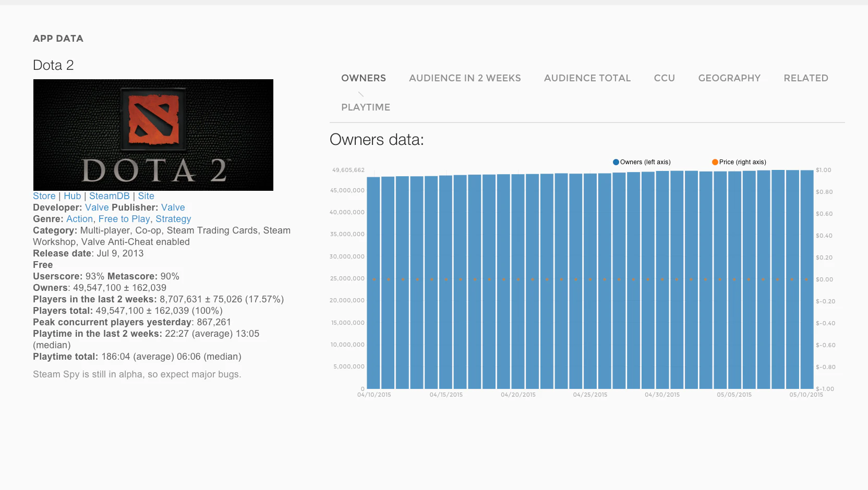Open the Owners tab
This screenshot has height=490, width=868.
pyautogui.click(x=364, y=78)
